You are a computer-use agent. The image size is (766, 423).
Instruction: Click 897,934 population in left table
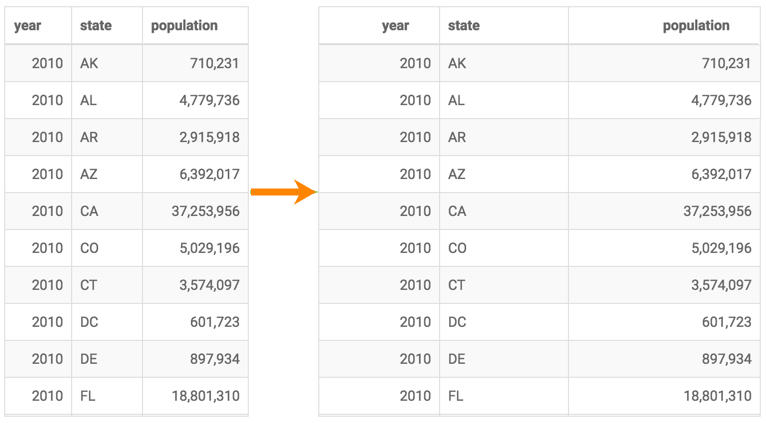214,359
